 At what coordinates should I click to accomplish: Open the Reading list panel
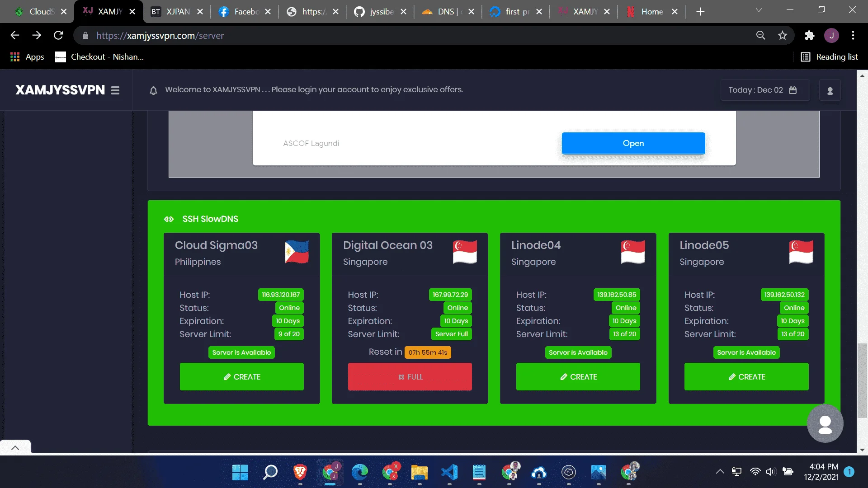click(830, 57)
